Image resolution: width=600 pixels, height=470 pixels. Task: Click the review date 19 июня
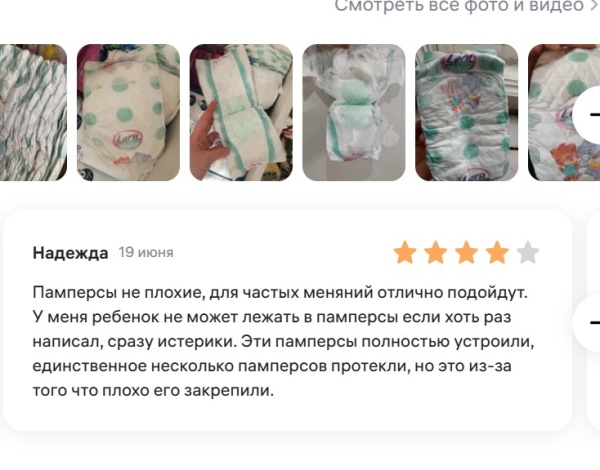[x=146, y=253]
